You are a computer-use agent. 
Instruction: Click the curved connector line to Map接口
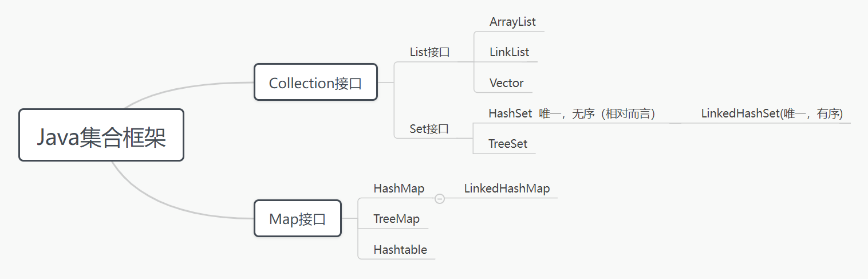pos(172,207)
